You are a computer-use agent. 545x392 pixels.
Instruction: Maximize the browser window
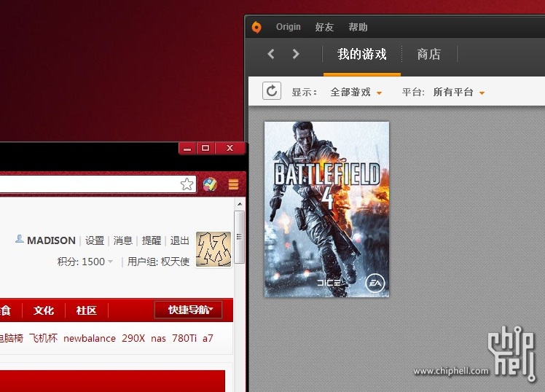[x=205, y=149]
